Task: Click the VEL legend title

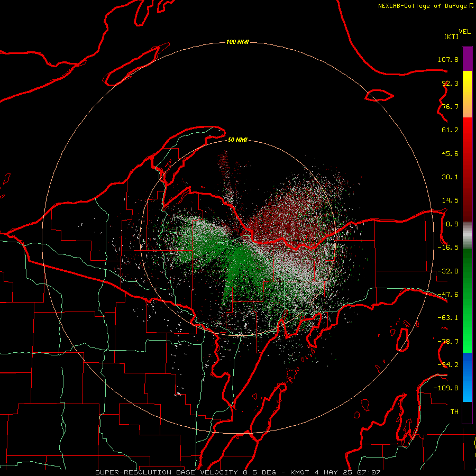Action: (465, 32)
